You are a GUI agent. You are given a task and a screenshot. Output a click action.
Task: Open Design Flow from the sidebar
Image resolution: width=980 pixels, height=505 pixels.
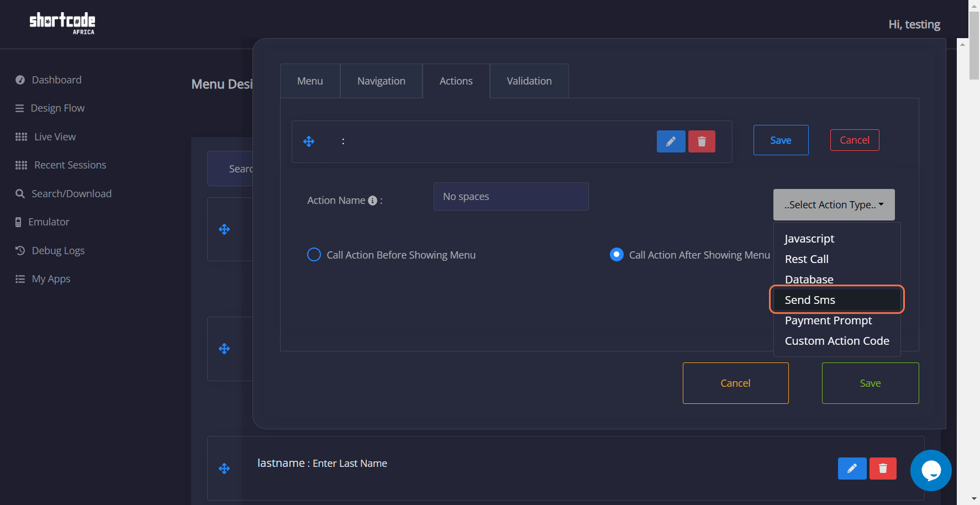57,108
